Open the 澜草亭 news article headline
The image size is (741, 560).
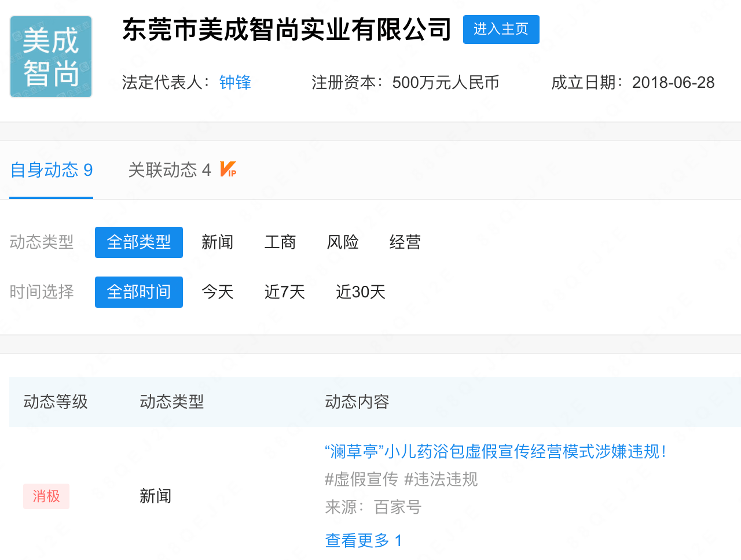click(496, 451)
